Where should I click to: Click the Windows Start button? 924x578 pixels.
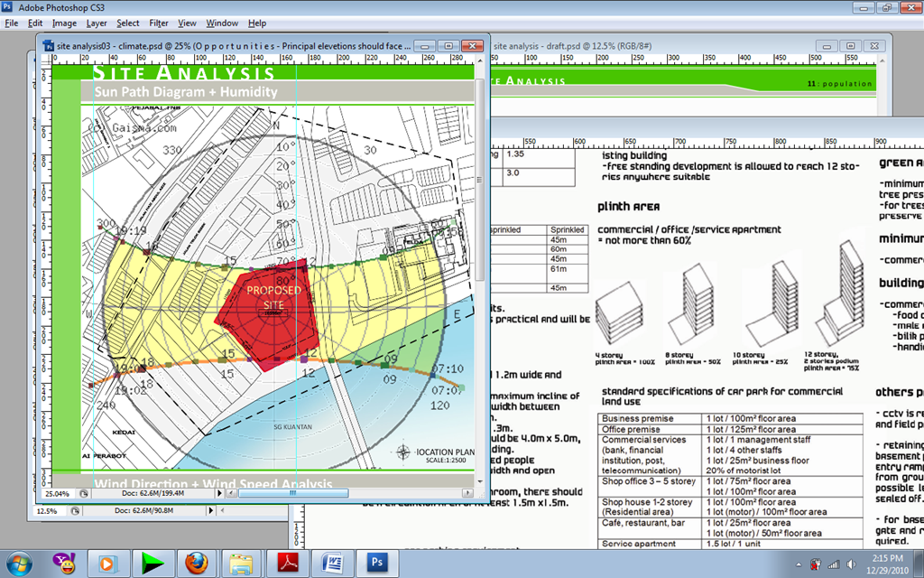point(20,564)
